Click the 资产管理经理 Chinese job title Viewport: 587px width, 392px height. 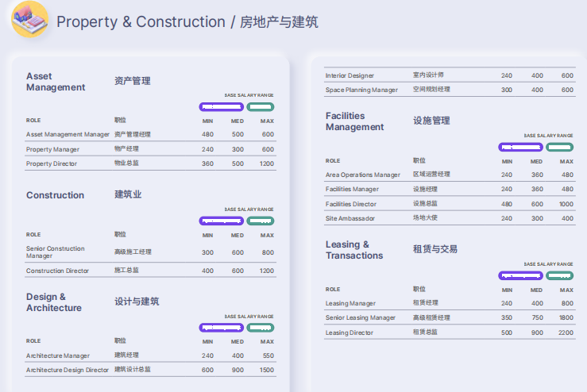(x=133, y=134)
